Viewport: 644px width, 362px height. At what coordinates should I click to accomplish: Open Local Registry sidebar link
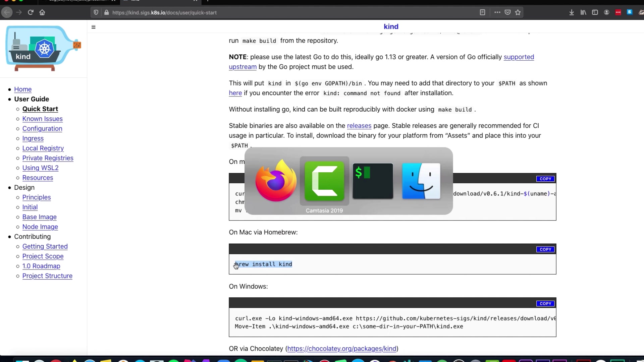pos(43,148)
